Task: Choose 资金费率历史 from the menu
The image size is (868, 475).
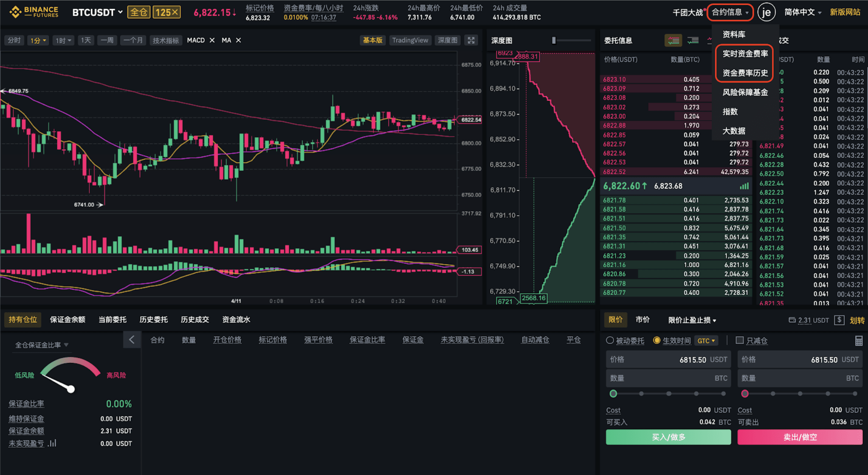Action: coord(745,73)
